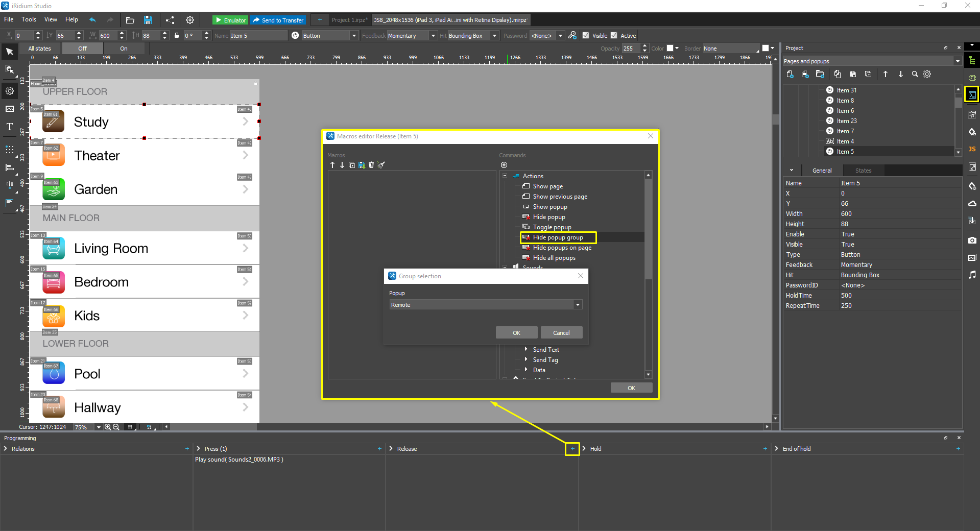Image resolution: width=980 pixels, height=531 pixels.
Task: Open the JS script editor panel
Action: (x=972, y=149)
